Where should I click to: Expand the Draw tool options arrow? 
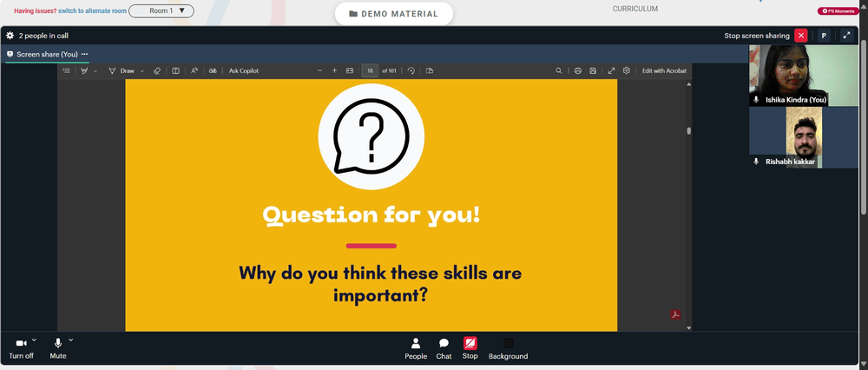pyautogui.click(x=142, y=71)
